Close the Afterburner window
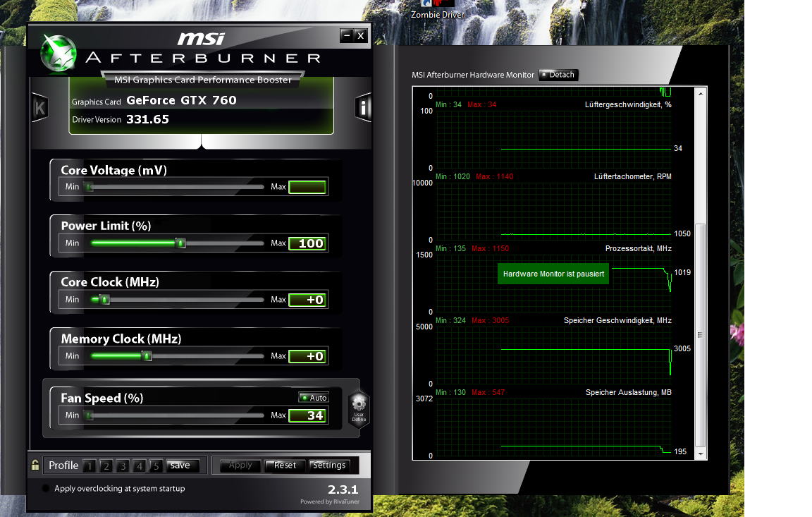The width and height of the screenshot is (812, 517). pos(361,36)
